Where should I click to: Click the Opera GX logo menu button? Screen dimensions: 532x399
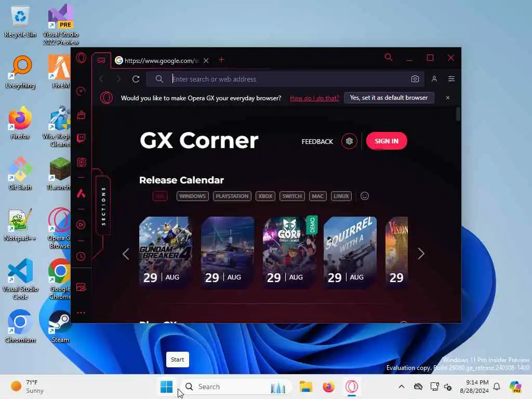[x=81, y=58]
